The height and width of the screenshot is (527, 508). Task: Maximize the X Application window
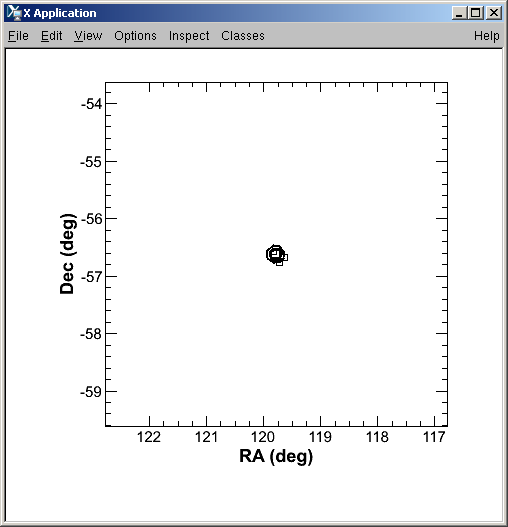(x=476, y=13)
